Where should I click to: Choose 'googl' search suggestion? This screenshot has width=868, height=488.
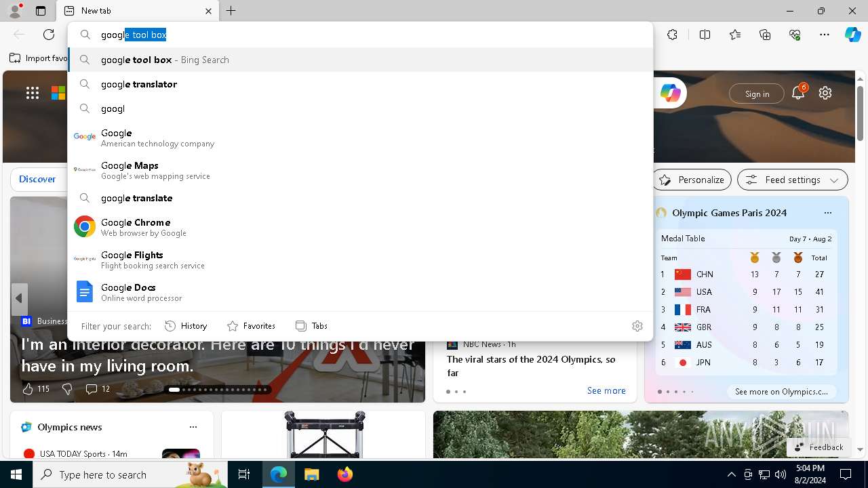click(361, 108)
